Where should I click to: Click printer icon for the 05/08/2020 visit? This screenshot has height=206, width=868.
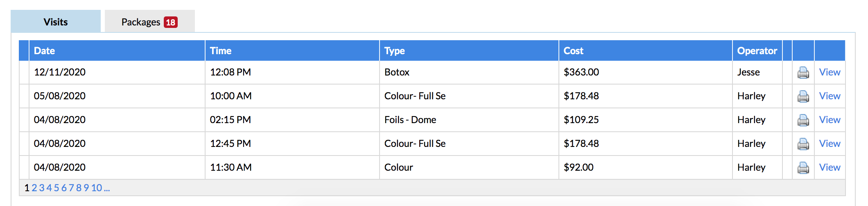(x=803, y=96)
